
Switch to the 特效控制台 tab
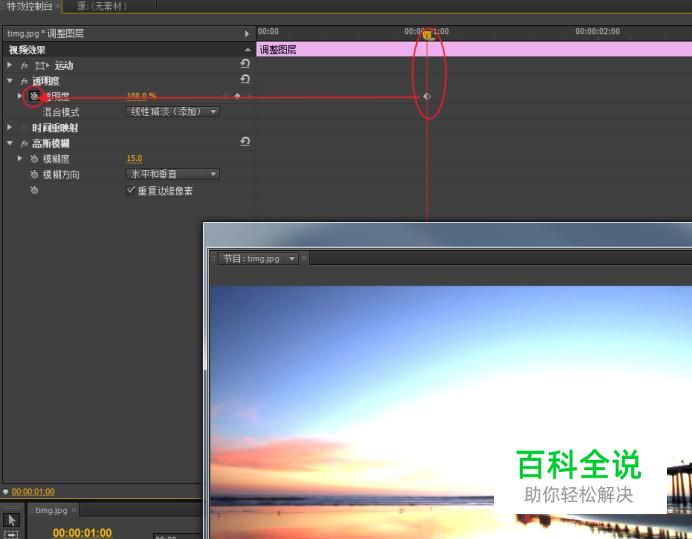[x=29, y=6]
